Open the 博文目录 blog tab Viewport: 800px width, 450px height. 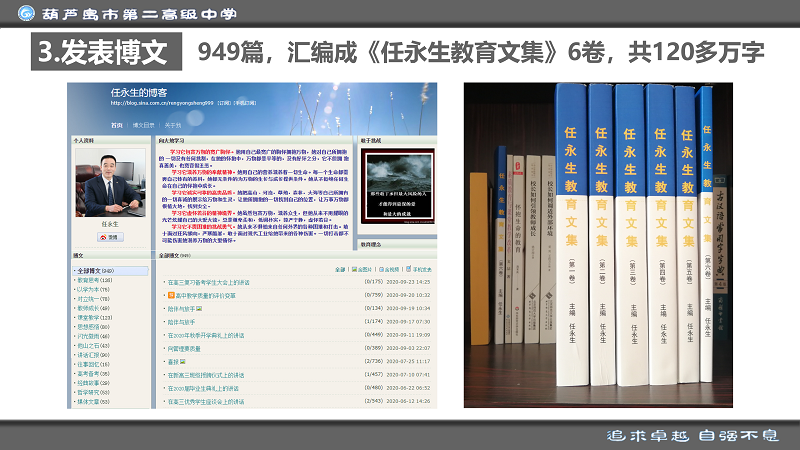point(143,125)
